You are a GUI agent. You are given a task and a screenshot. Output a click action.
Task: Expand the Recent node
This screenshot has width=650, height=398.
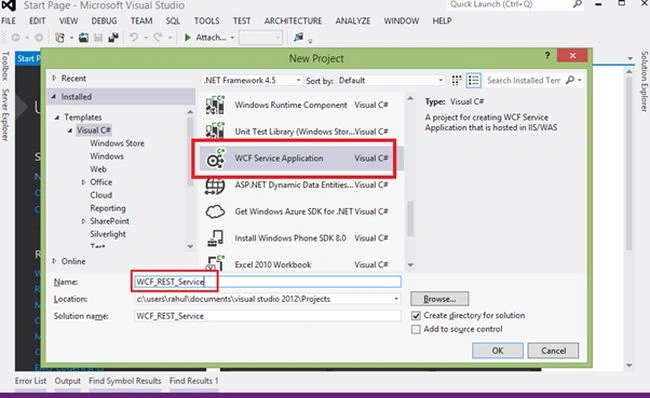click(x=54, y=78)
